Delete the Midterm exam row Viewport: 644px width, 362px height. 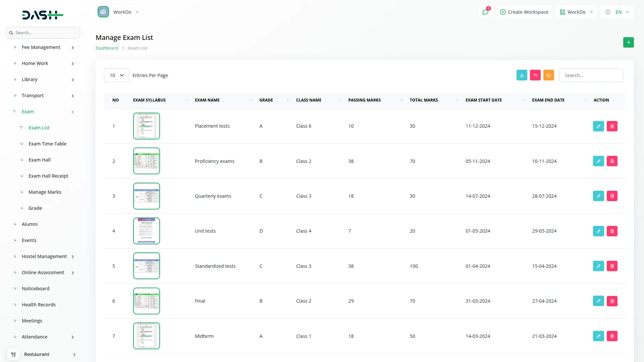612,336
